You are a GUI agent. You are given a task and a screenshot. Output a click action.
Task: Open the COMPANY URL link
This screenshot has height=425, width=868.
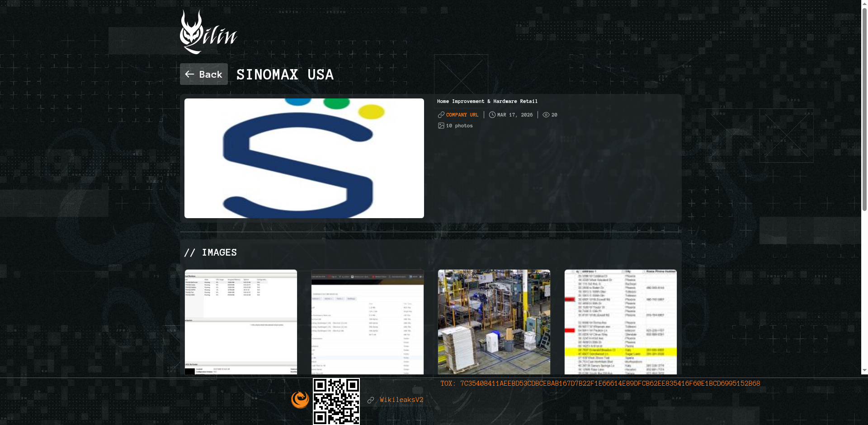coord(462,115)
